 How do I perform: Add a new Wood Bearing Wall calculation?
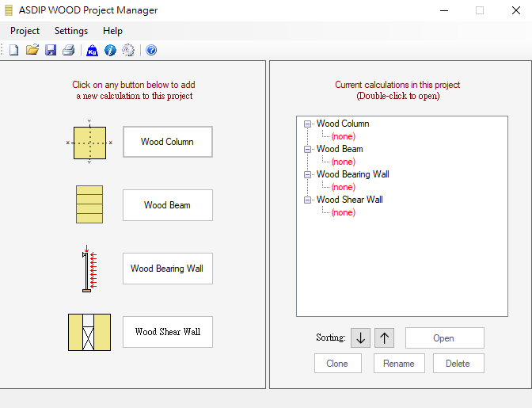pos(168,269)
